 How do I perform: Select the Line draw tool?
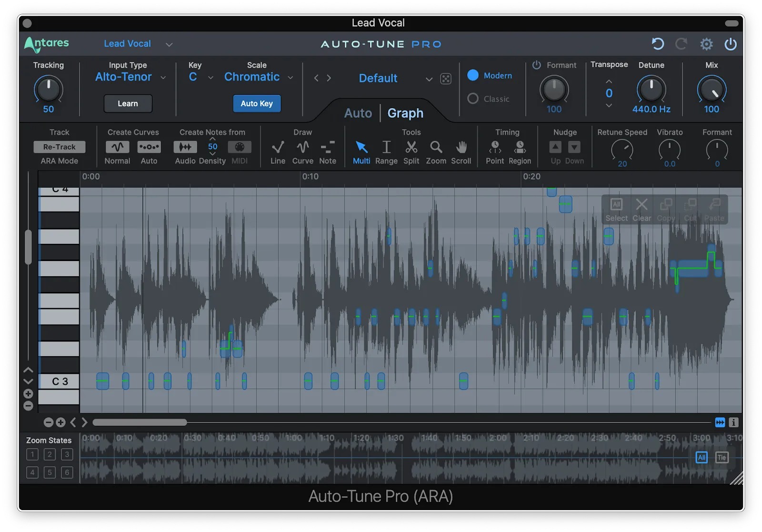pos(278,147)
